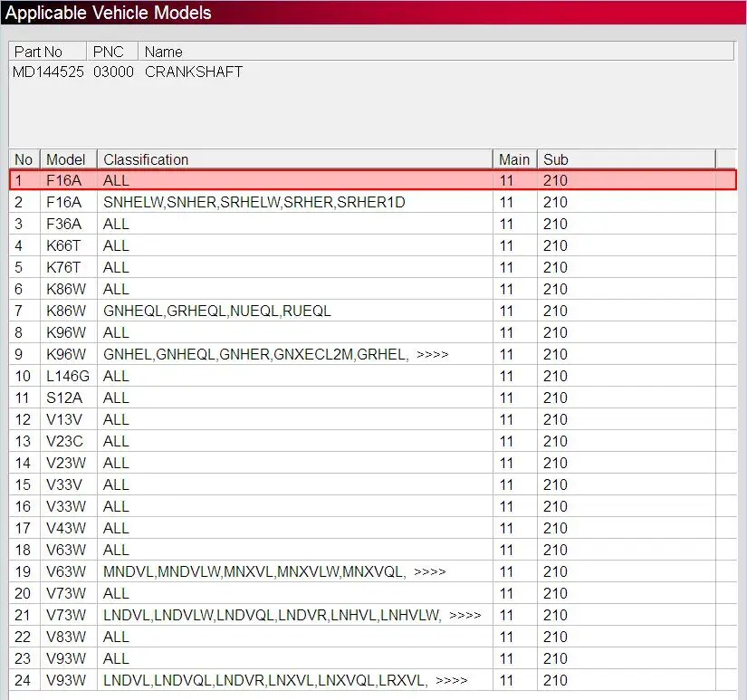
Task: Select row 19 MNDVL,MNDVLW classification
Action: tap(254, 571)
